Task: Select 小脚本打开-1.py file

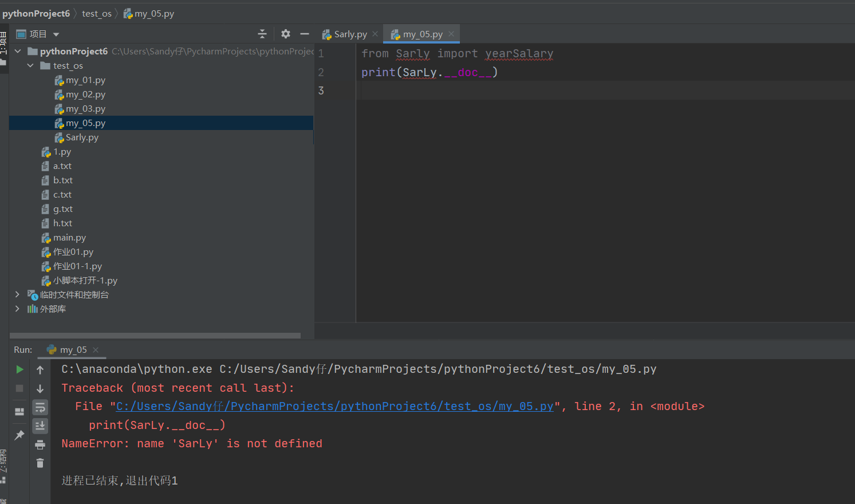Action: pos(85,281)
